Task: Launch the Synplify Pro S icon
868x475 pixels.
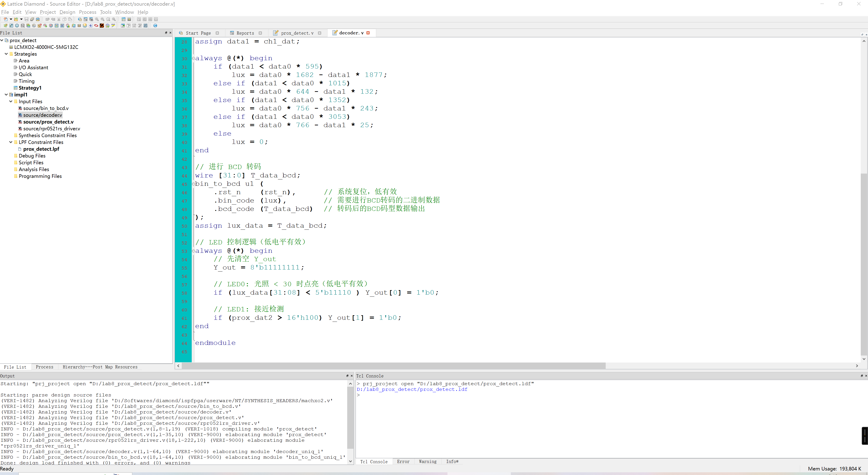Action: point(91,26)
